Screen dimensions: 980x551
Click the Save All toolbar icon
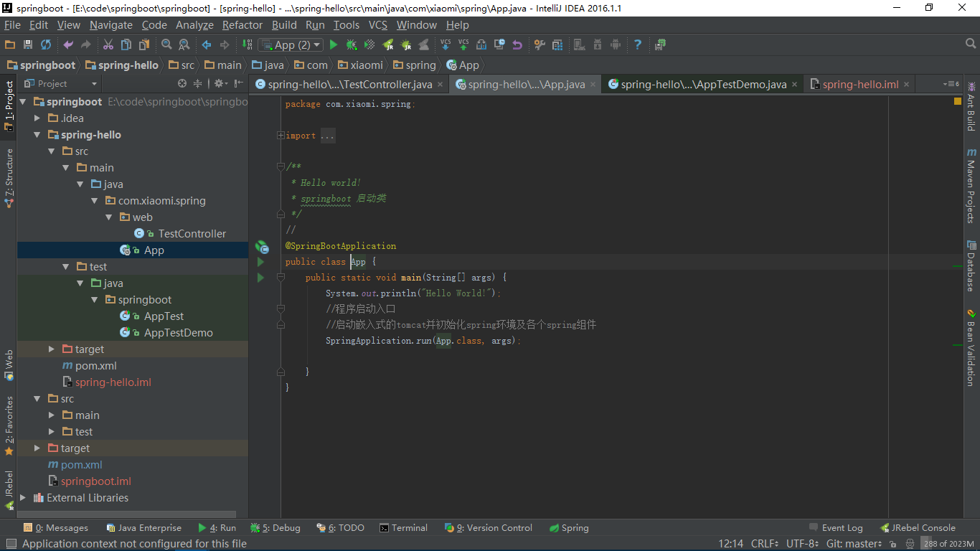[28, 44]
